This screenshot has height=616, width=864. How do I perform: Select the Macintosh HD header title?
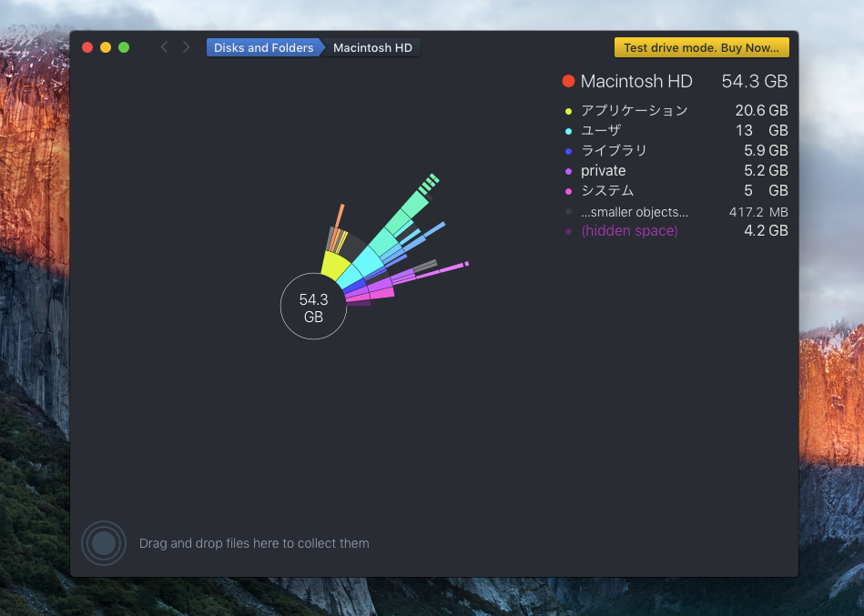tap(635, 82)
